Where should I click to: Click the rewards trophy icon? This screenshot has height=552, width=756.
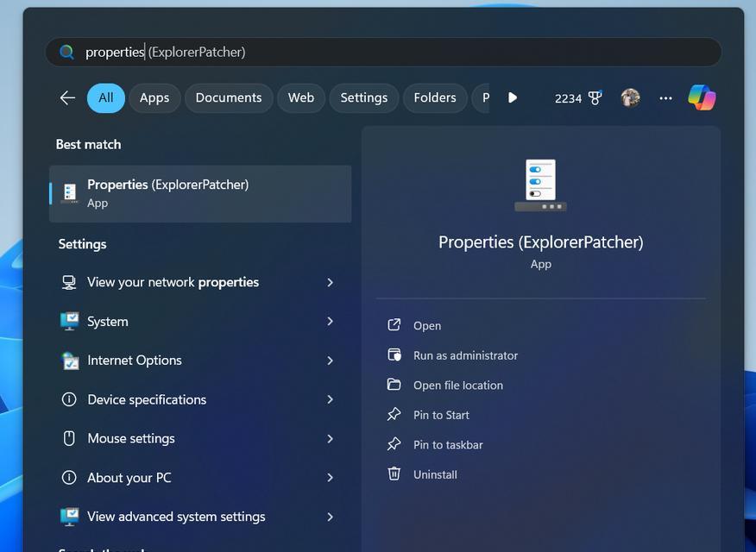pyautogui.click(x=595, y=97)
